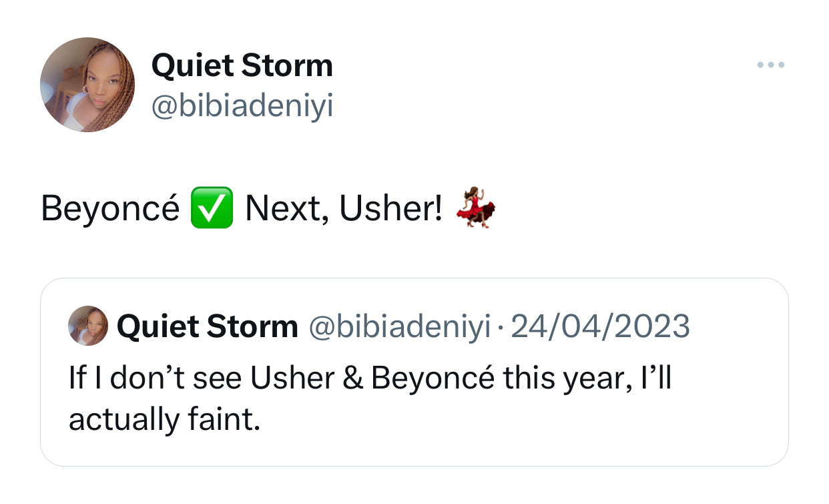This screenshot has height=504, width=829.
Task: Click the "Next, Usher!" text
Action: 343,209
